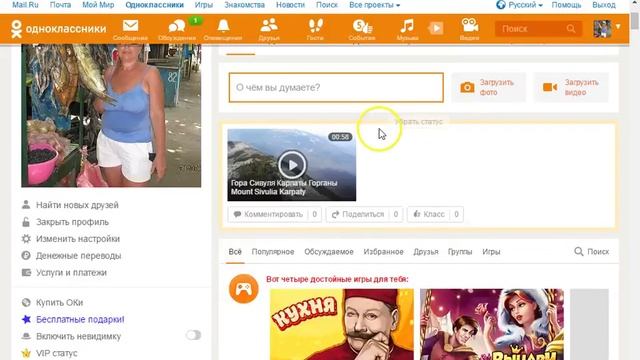The image size is (640, 360).
Task: Click the Услуги и платежи wallet icon
Action: coord(26,272)
